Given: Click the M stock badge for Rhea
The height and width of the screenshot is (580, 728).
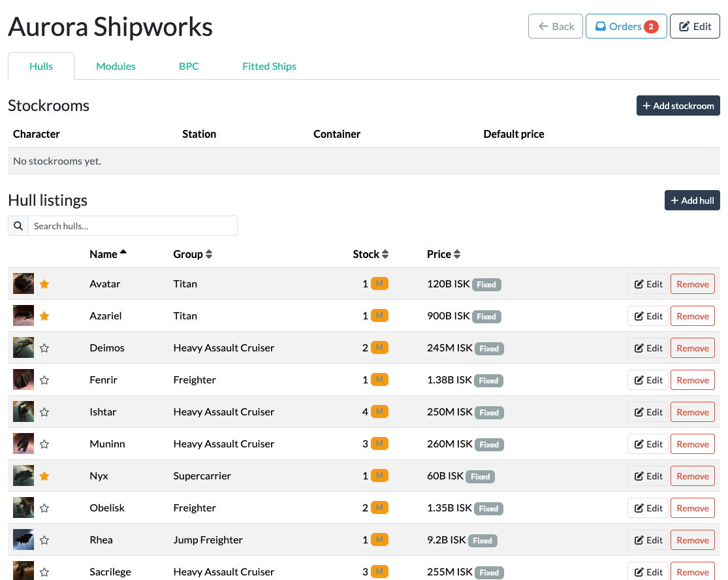Looking at the screenshot, I should 379,540.
